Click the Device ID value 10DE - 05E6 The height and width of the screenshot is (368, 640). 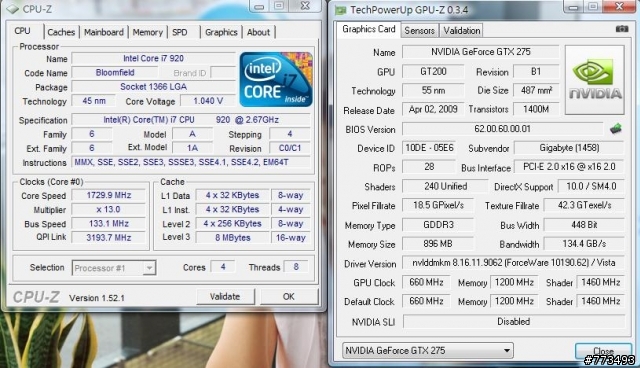(429, 148)
